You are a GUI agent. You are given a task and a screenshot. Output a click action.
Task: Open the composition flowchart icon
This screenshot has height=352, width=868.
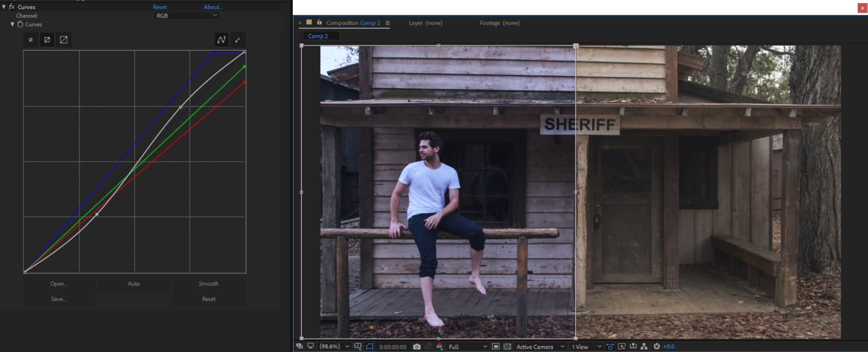click(644, 346)
